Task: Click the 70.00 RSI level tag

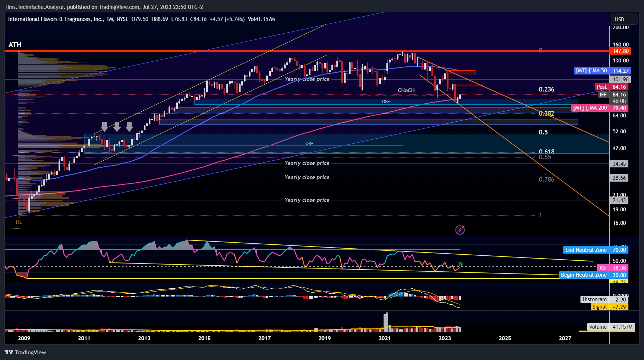Action: click(x=619, y=250)
